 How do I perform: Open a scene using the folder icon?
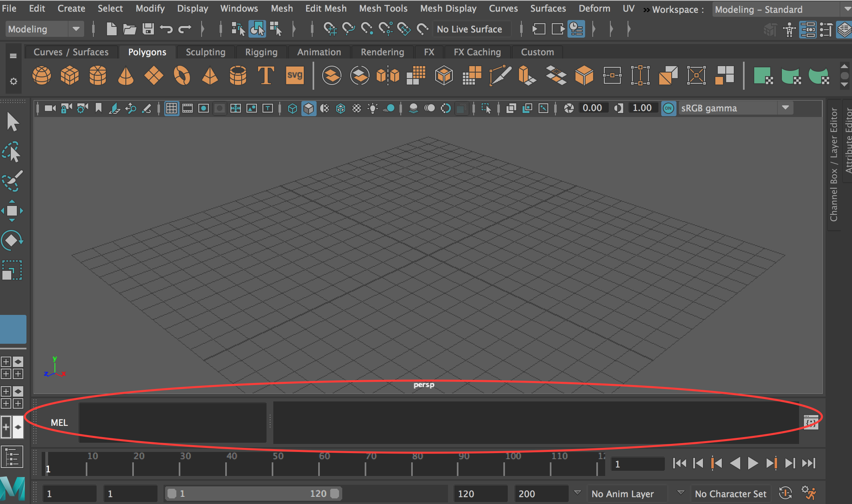[x=129, y=29]
